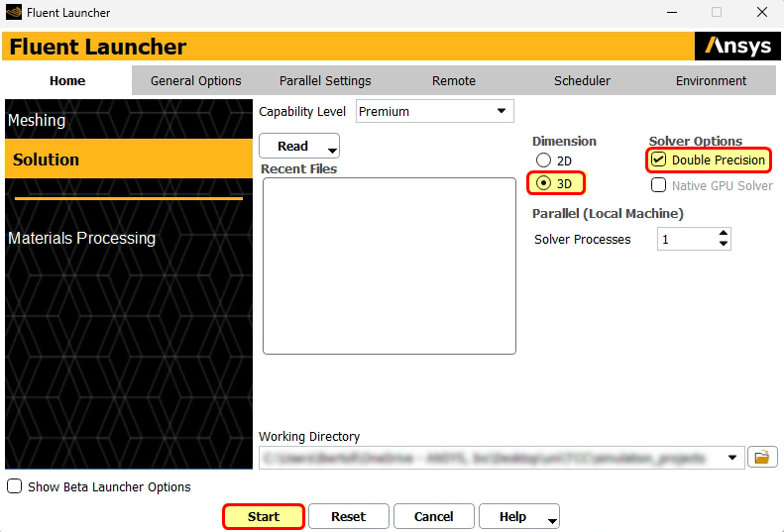This screenshot has height=532, width=784.
Task: Expand the Read button dropdown arrow
Action: [332, 151]
